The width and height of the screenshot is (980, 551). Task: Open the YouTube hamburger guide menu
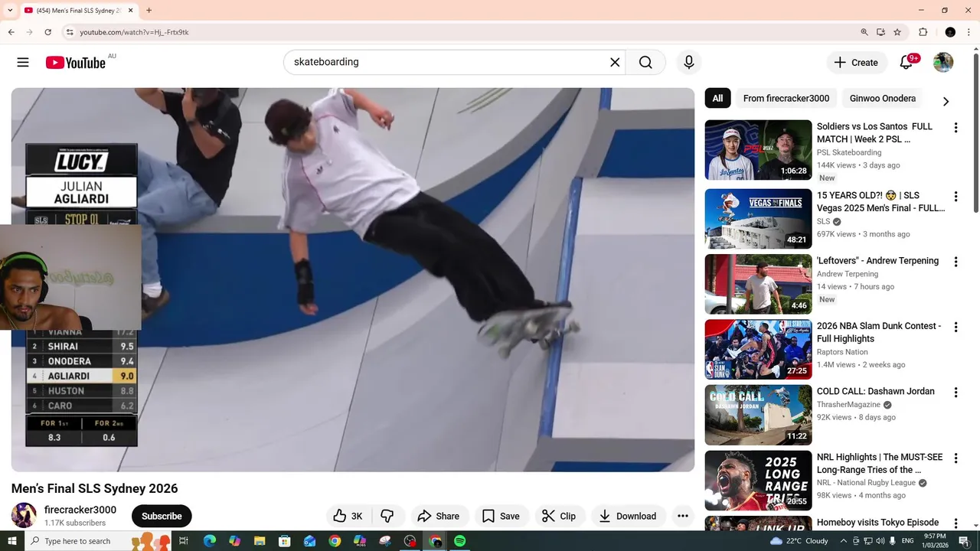click(x=23, y=63)
